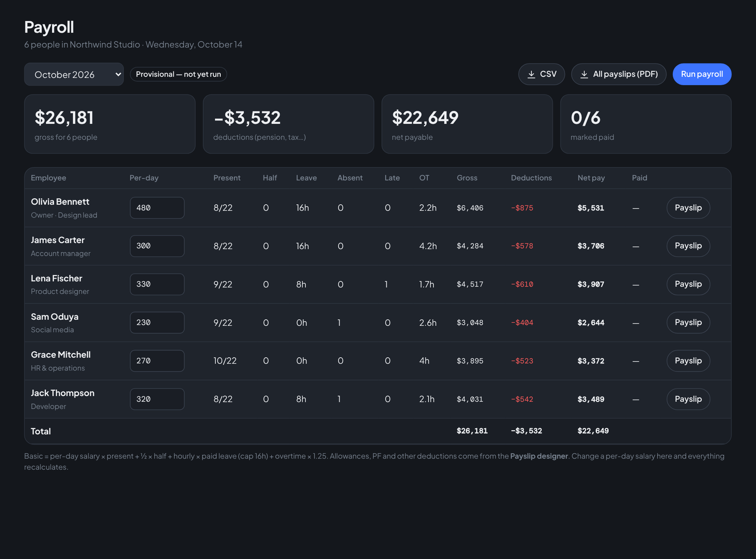This screenshot has height=559, width=756.
Task: Edit Grace Mitchell's per-day salary 270
Action: pos(157,361)
